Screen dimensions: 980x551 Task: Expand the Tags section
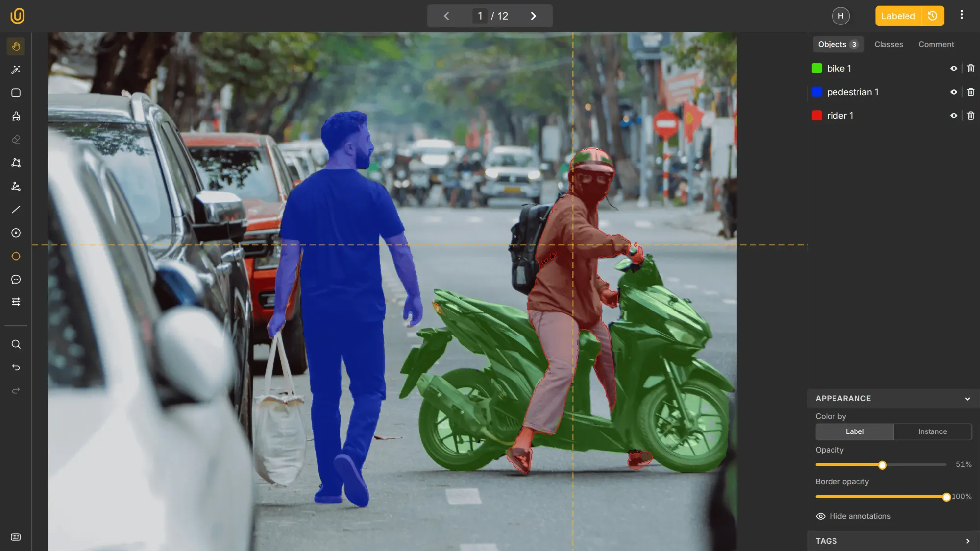(968, 541)
